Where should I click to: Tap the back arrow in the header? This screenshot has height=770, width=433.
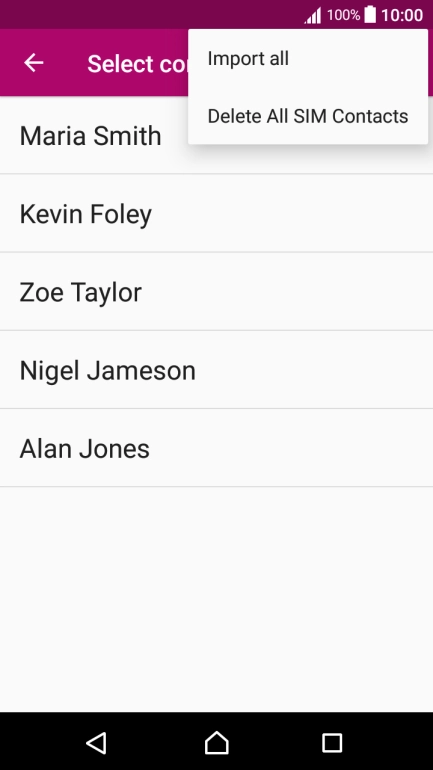click(33, 63)
